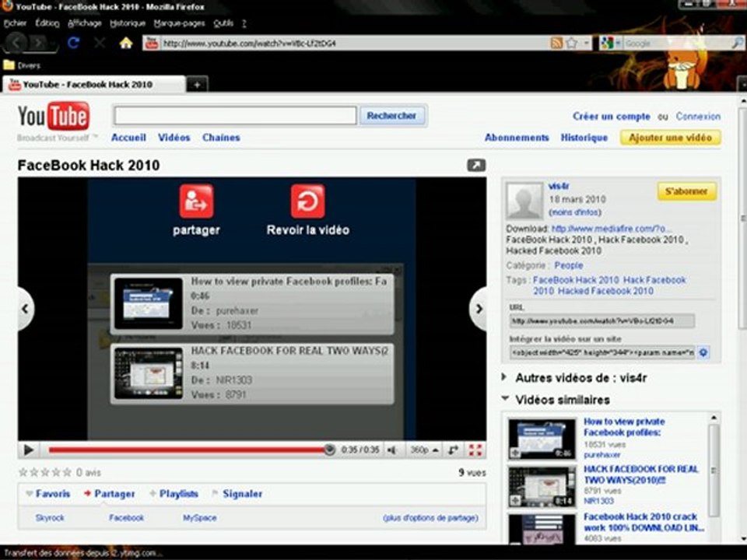Open the Abonnements link

517,138
